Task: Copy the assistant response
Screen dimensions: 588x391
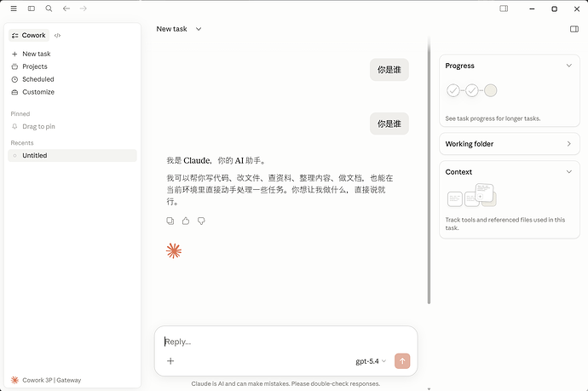Action: click(x=170, y=221)
